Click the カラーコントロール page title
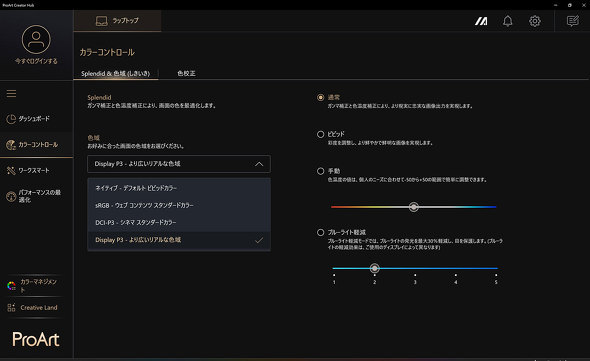Screen dimensions: 590x361 click(107, 52)
